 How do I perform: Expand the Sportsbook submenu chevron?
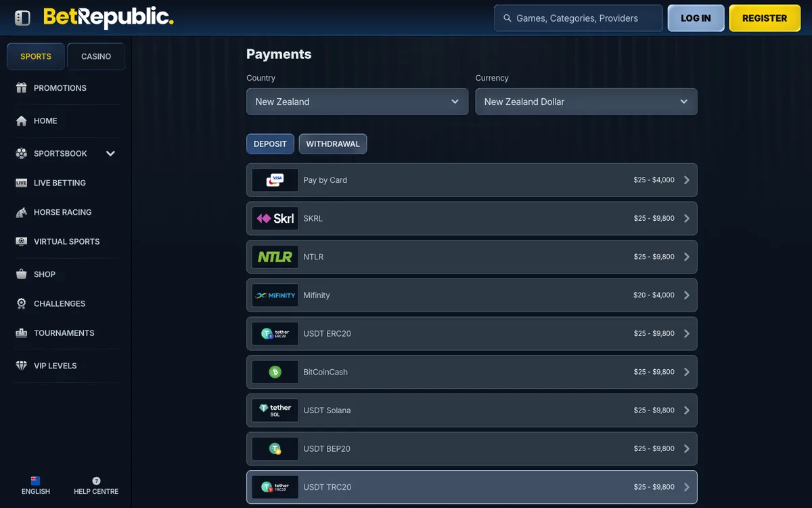[x=111, y=154]
